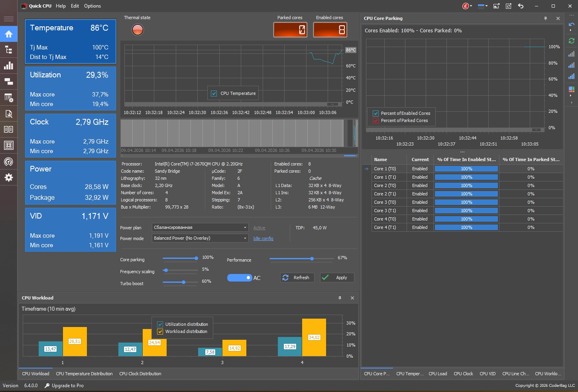This screenshot has height=392, width=578.
Task: Toggle the Percent of Parked Cores checkbox
Action: pyautogui.click(x=376, y=120)
